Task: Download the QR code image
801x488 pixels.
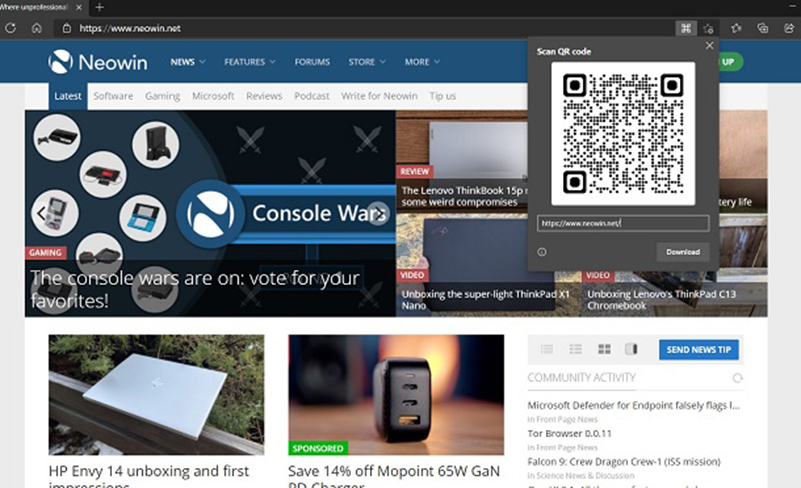Action: pos(682,252)
